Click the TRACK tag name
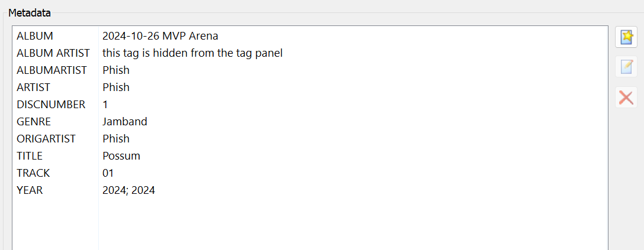644x250 pixels. pos(33,173)
